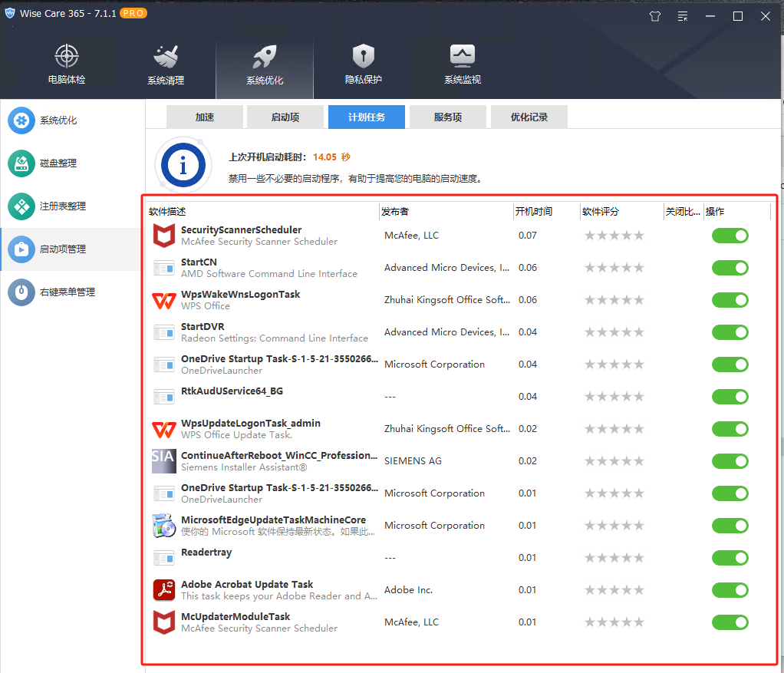Click the WPS icon of WpsWakeWnsLogonTask
Image resolution: width=784 pixels, height=673 pixels.
pyautogui.click(x=164, y=301)
